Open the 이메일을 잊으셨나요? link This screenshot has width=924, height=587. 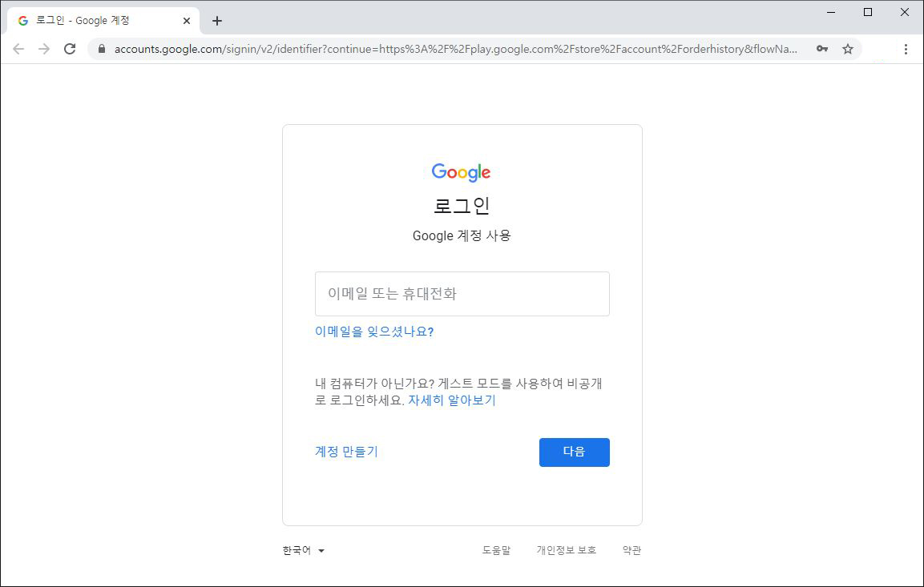[374, 332]
